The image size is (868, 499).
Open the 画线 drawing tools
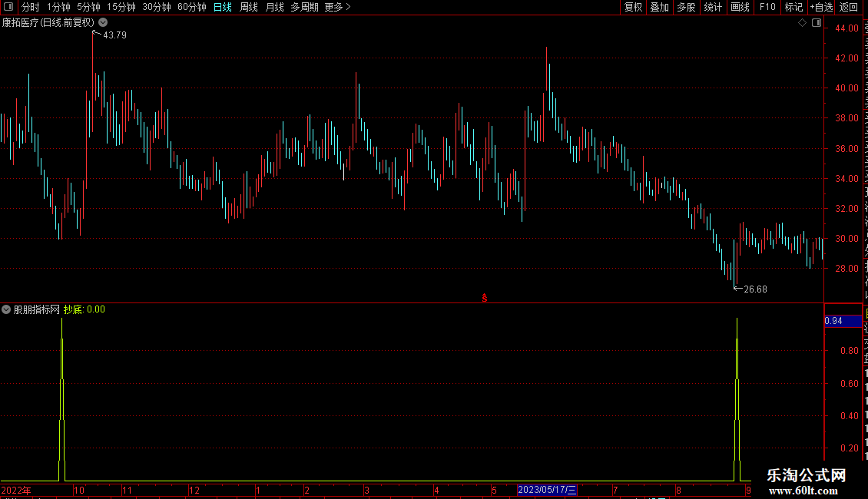tap(740, 7)
